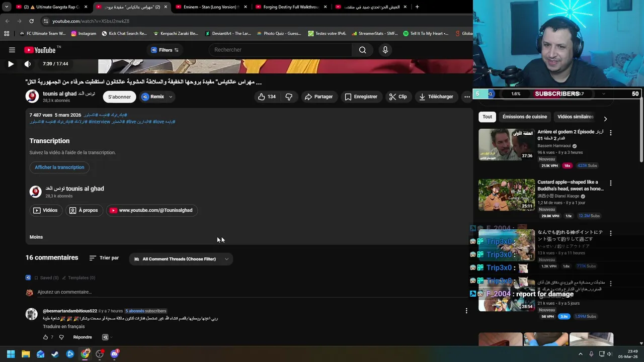Viewport: 644px width, 362px height.
Task: Open more actions next to Télécharger
Action: tap(467, 97)
